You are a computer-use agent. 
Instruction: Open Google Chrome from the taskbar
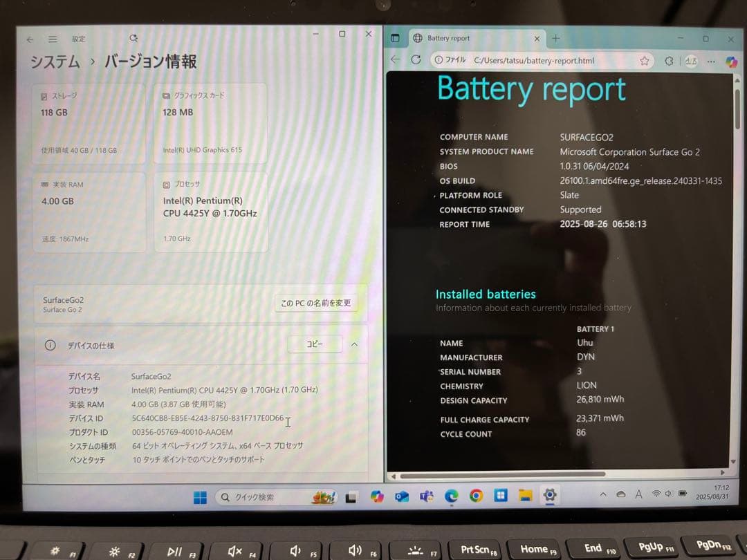pyautogui.click(x=475, y=496)
